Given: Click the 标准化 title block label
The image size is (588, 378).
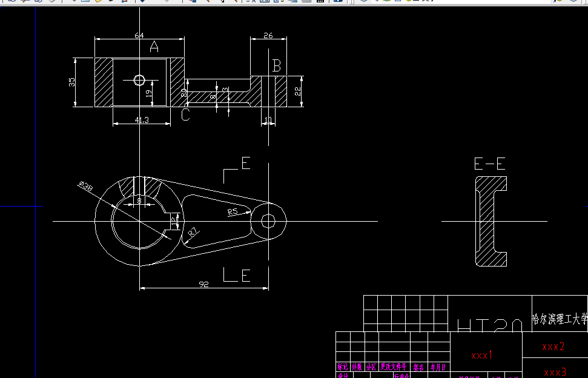Looking at the screenshot, I should click(x=401, y=376).
